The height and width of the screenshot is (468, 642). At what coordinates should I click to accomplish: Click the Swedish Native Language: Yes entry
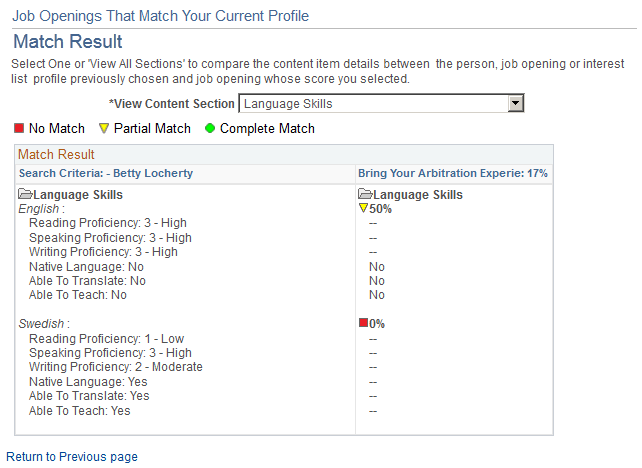point(88,382)
